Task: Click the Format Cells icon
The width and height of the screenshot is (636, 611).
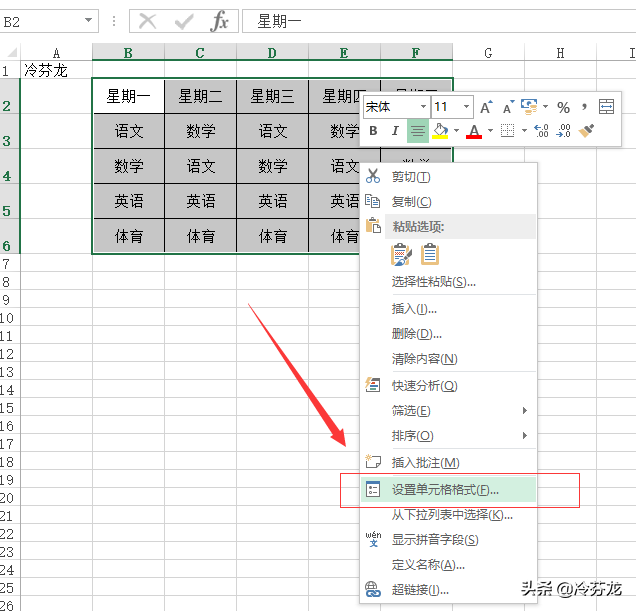Action: pos(373,489)
